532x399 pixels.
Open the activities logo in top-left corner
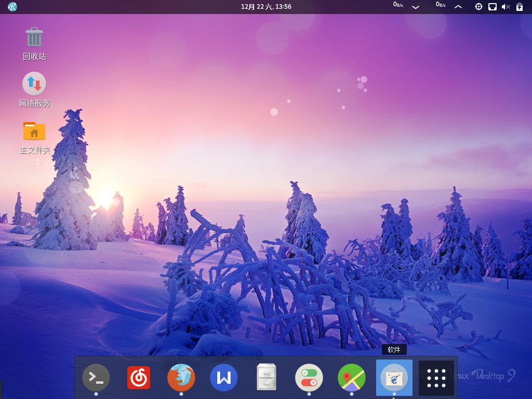pos(12,7)
